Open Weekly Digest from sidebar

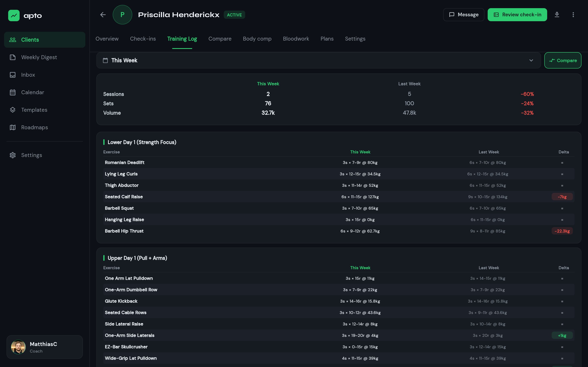coord(39,57)
